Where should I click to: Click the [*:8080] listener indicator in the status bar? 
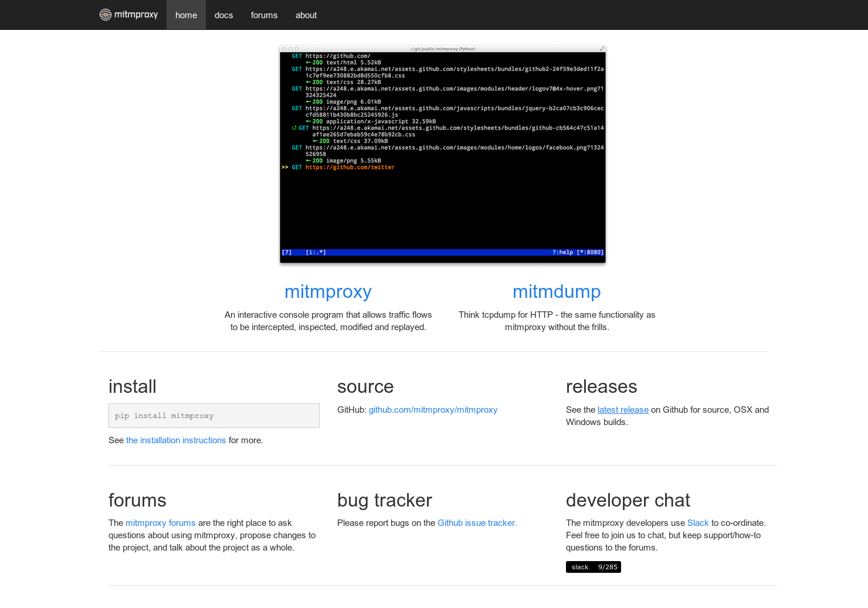click(589, 252)
